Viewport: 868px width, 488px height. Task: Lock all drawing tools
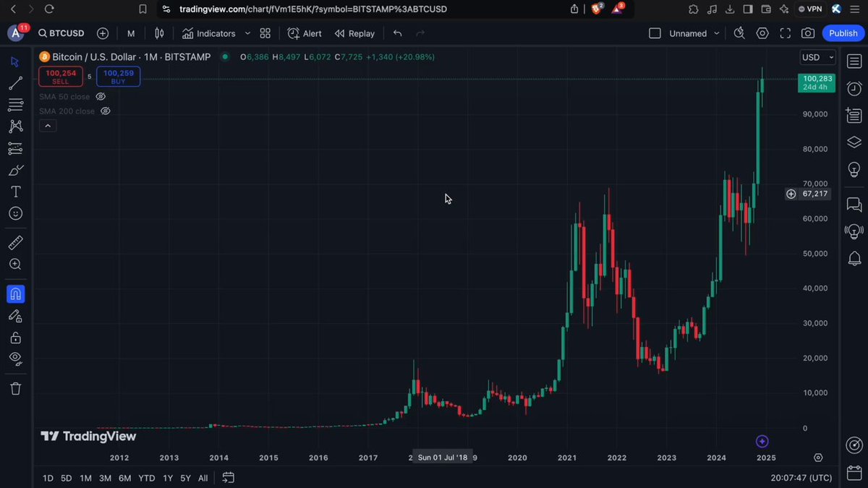pos(15,338)
